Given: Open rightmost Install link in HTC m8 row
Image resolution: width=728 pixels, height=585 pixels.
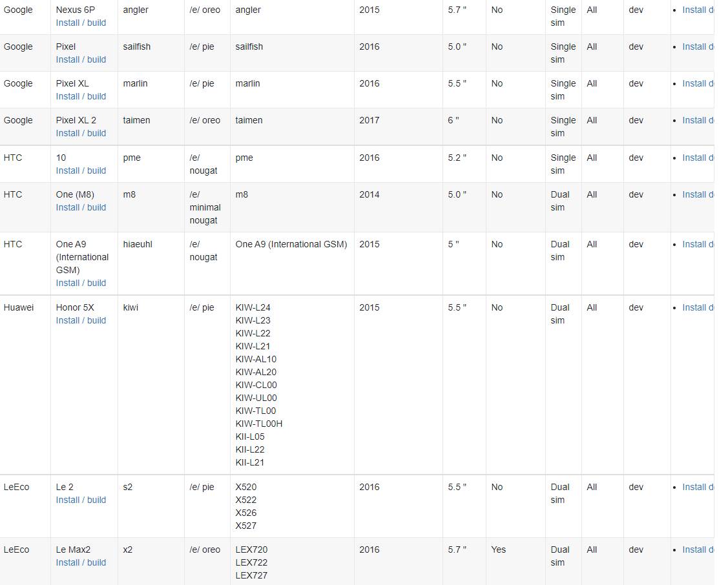Looking at the screenshot, I should [698, 194].
